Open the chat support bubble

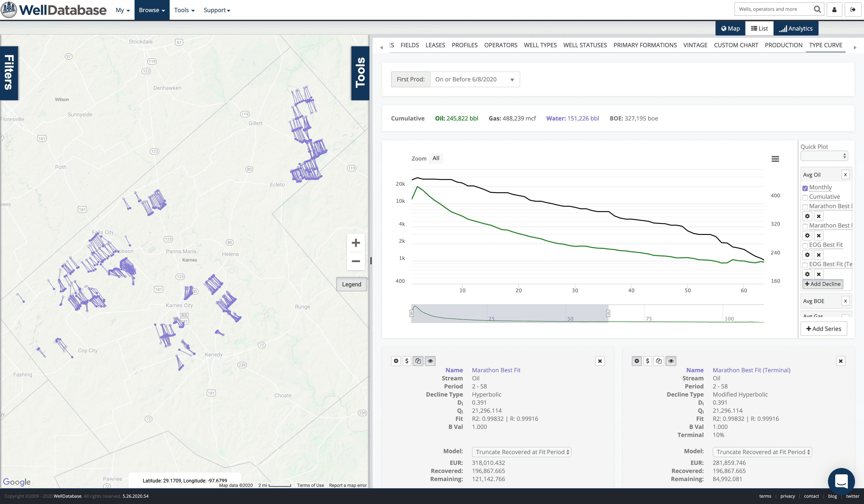(x=841, y=481)
